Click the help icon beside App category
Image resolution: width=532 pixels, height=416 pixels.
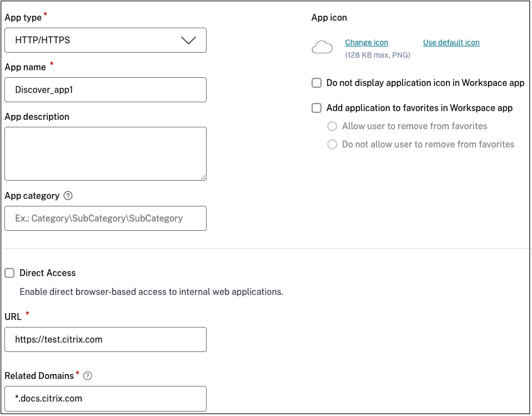pos(68,196)
